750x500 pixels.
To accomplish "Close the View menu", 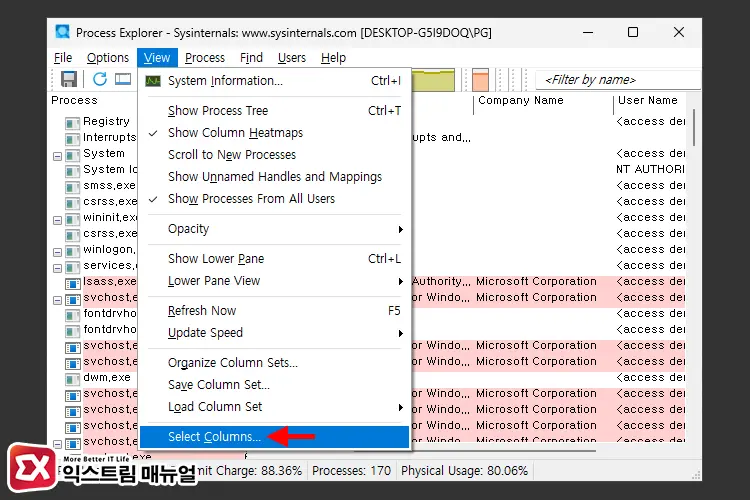I will point(157,58).
